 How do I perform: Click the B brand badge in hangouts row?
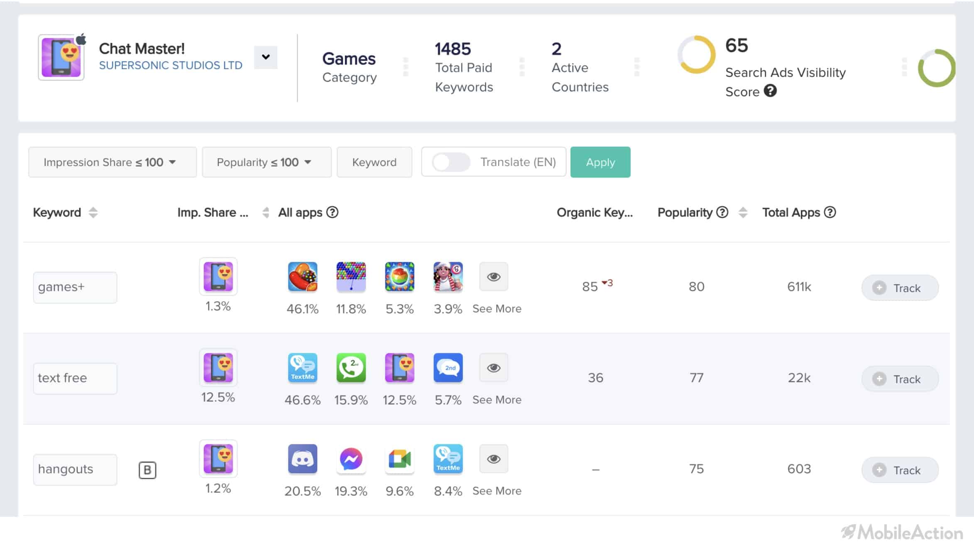(x=147, y=470)
